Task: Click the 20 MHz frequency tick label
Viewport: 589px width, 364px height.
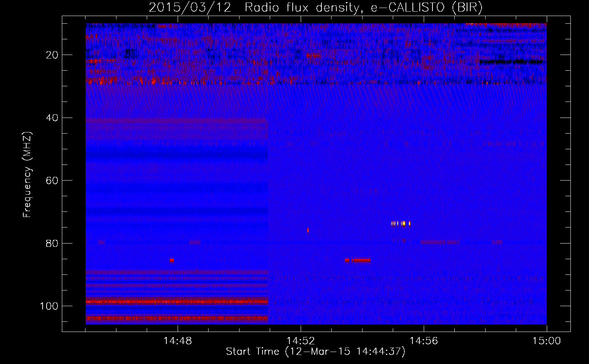Action: 52,55
